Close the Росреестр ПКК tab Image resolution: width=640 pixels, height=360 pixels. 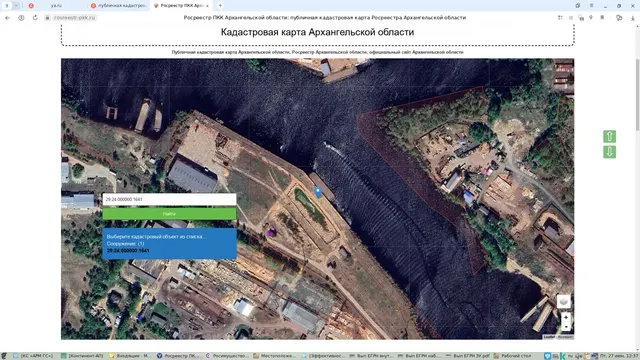(x=207, y=6)
